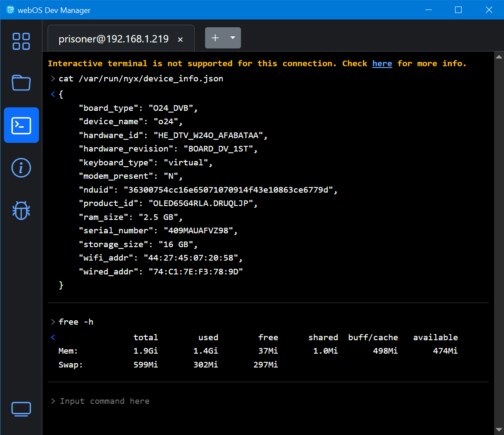Maximize the webOS Dev Manager window
The image size is (504, 435).
[458, 10]
